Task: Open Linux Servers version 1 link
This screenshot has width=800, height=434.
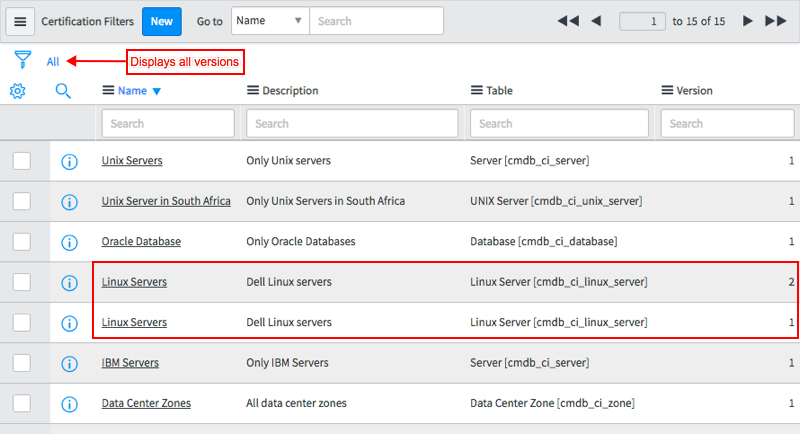Action: pyautogui.click(x=134, y=322)
